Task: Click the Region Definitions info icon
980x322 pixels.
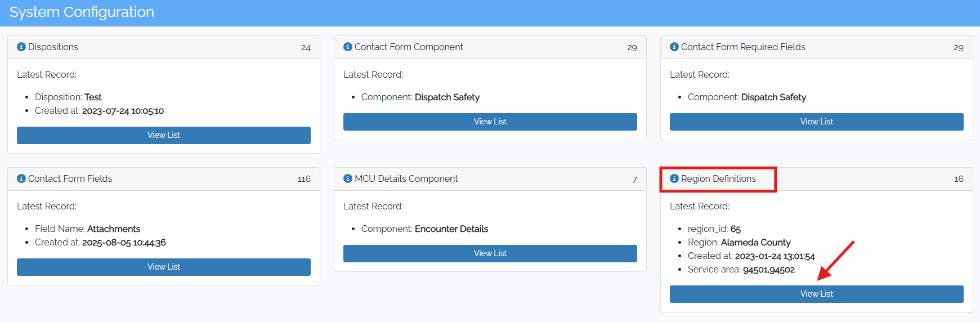Action: [674, 178]
